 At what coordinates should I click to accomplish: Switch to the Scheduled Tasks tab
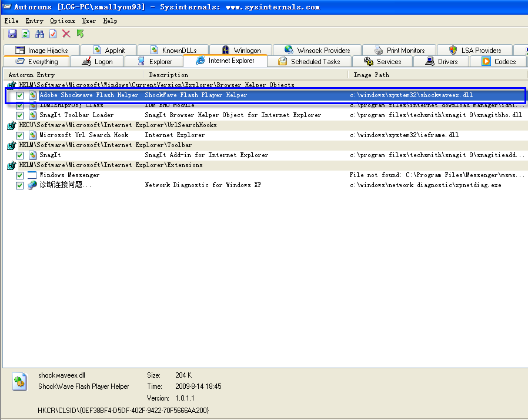[x=309, y=62]
